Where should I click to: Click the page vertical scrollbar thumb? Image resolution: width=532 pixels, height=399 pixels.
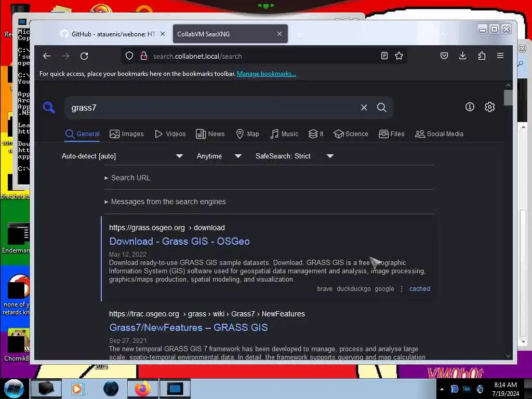[508, 98]
